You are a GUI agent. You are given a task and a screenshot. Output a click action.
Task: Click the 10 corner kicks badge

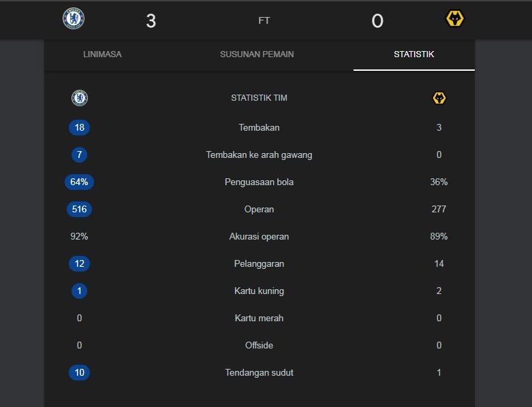click(x=80, y=372)
